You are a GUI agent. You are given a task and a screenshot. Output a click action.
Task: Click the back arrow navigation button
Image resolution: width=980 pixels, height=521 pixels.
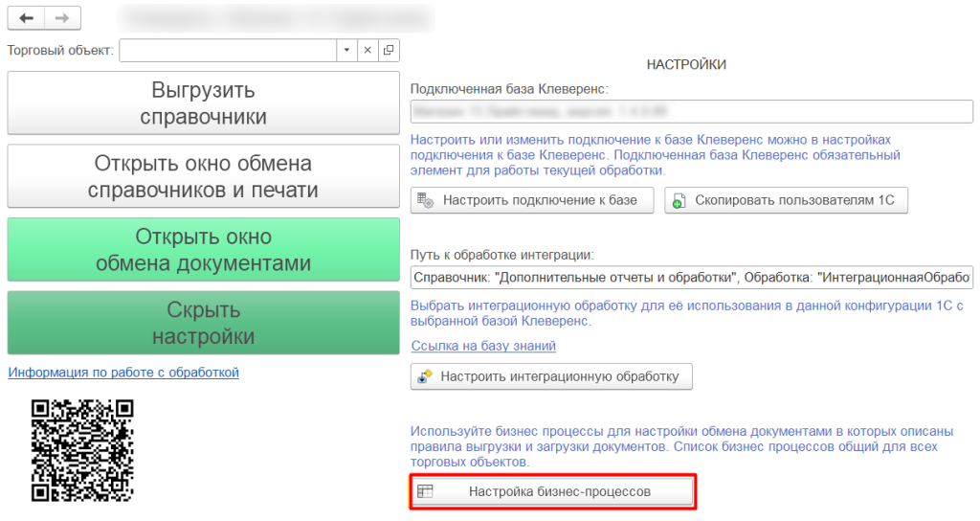[26, 18]
